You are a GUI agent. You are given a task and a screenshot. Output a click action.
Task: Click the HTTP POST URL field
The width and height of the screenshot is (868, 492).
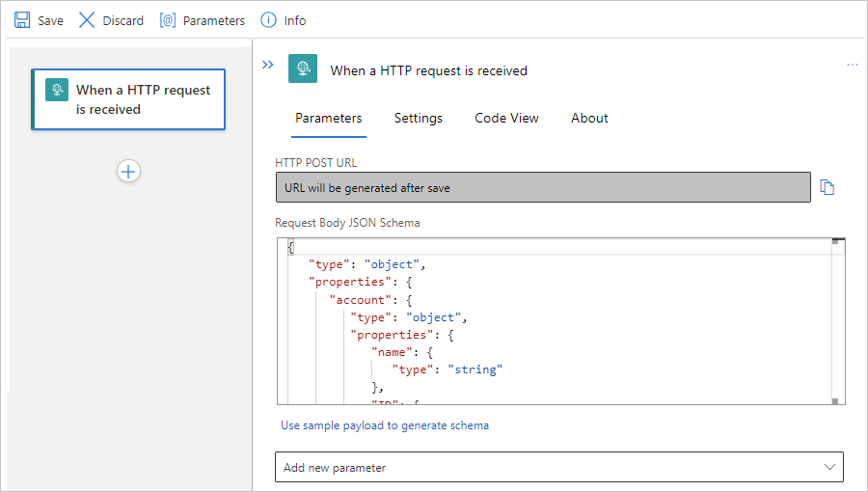tap(543, 188)
